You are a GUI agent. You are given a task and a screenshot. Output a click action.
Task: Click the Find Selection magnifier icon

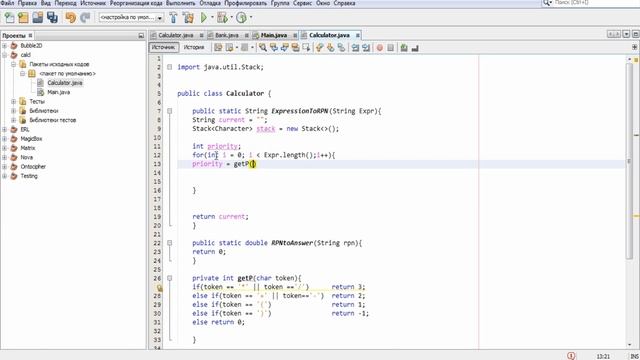pos(263,48)
